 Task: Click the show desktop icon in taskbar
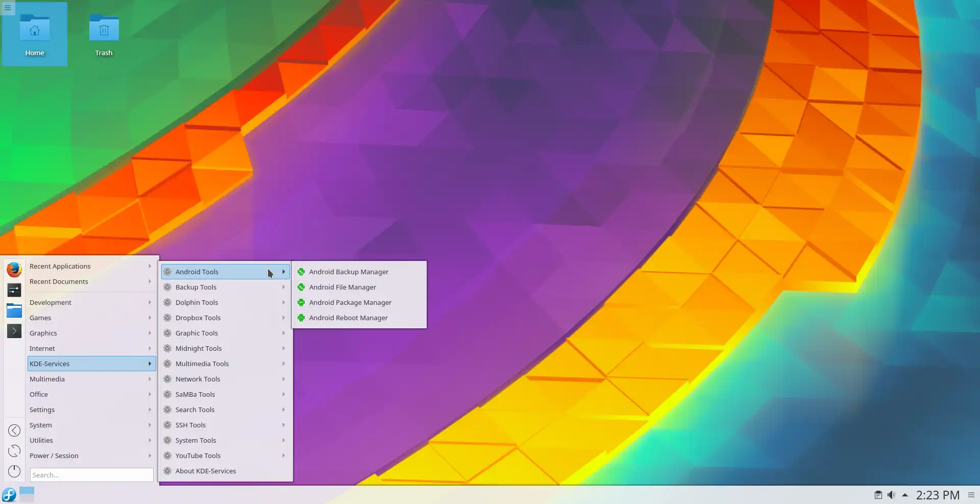point(27,494)
